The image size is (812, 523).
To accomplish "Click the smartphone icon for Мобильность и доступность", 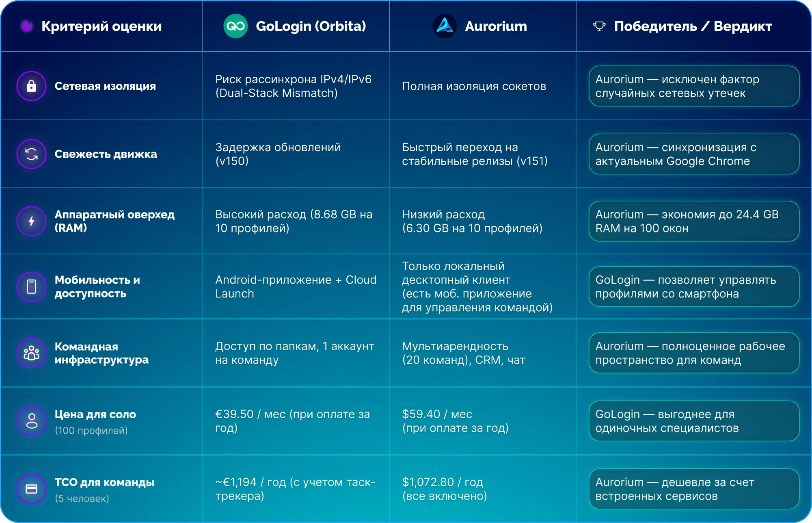I will tap(31, 286).
